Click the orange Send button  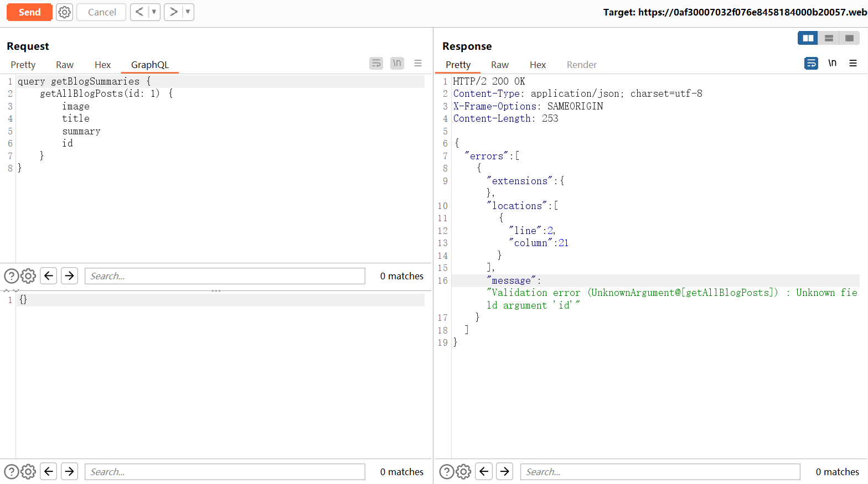(x=29, y=12)
